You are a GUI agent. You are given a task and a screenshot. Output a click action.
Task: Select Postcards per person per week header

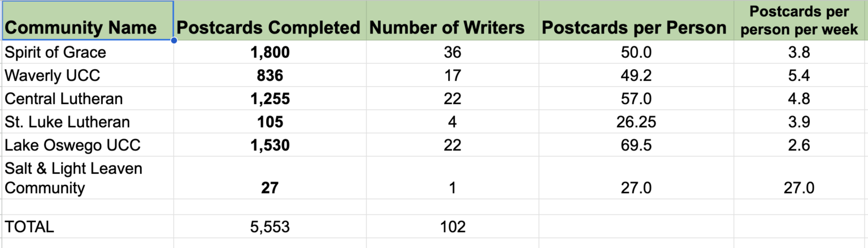[801, 20]
